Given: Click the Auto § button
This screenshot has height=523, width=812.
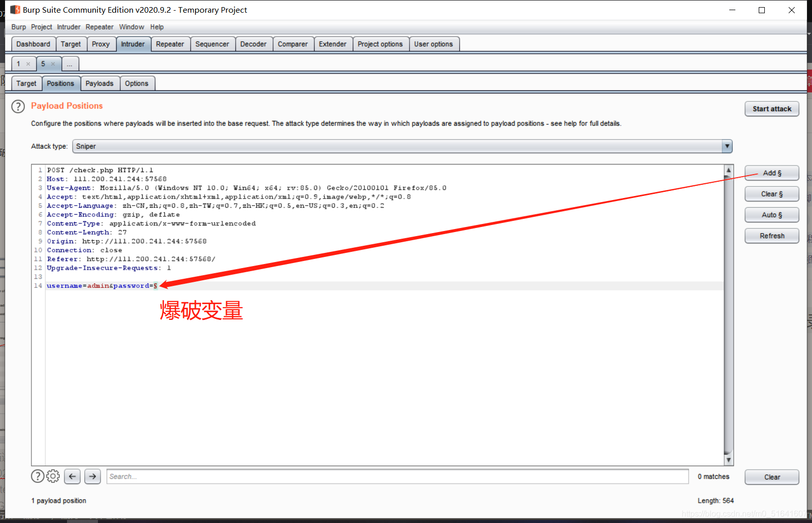Looking at the screenshot, I should [772, 215].
